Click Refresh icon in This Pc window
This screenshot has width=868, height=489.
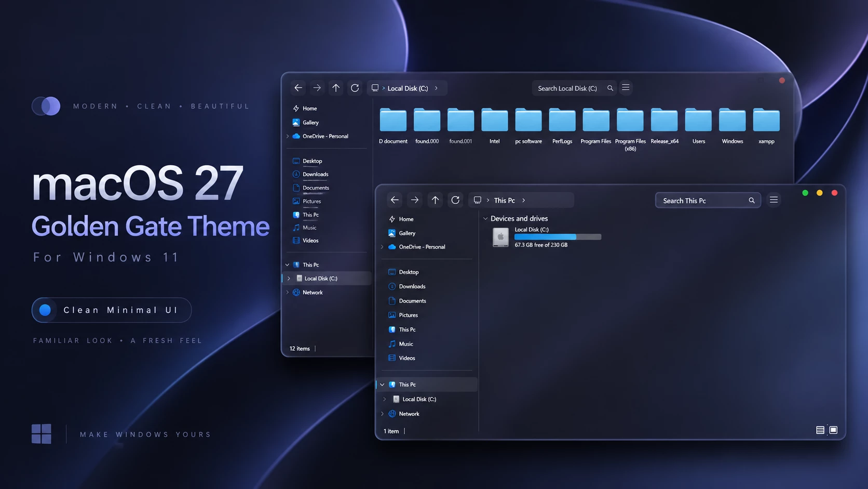pyautogui.click(x=455, y=200)
